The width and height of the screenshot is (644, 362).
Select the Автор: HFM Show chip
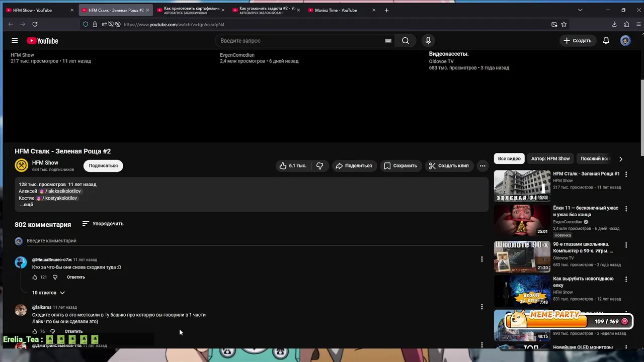(x=550, y=158)
